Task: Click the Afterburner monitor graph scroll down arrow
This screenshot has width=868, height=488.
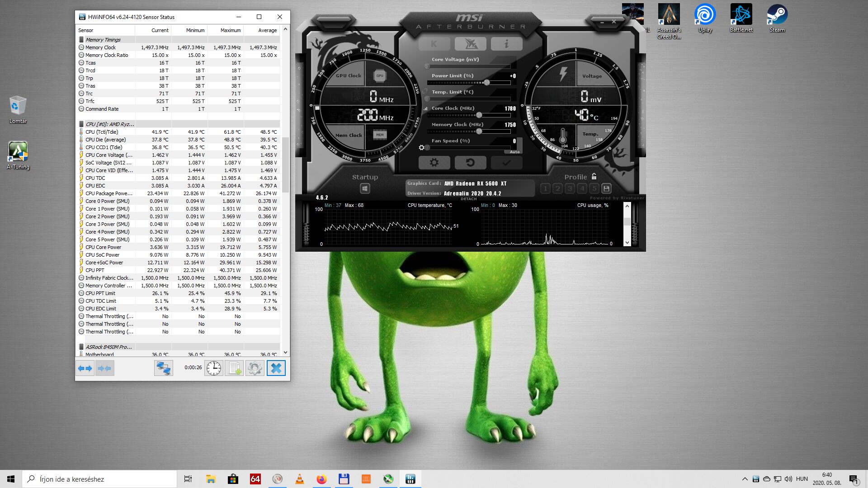Action: 627,243
